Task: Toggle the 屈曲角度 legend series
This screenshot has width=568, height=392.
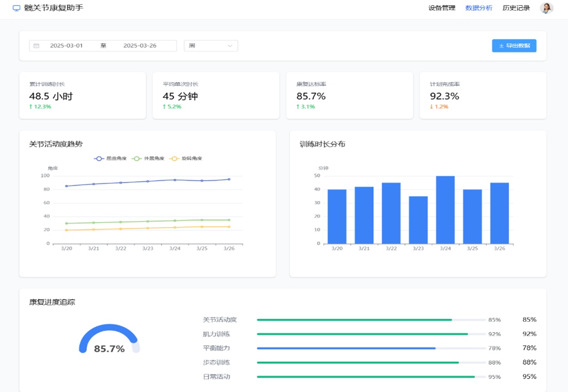Action: coord(110,158)
